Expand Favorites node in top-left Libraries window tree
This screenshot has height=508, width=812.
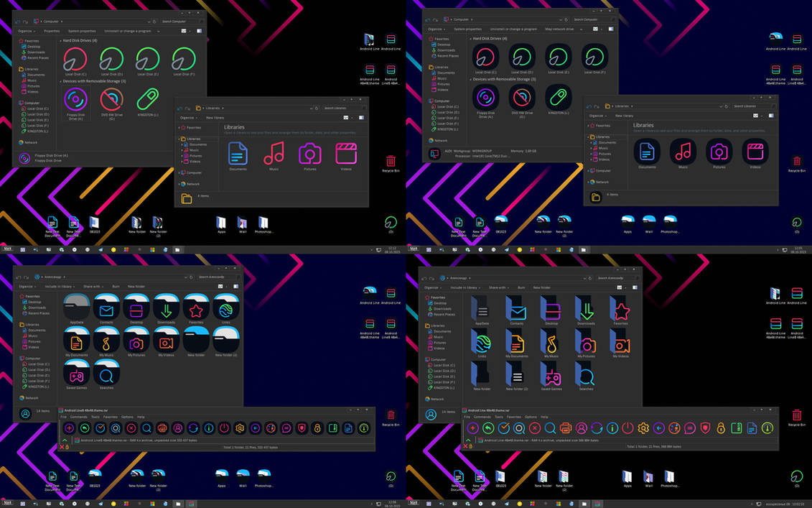coord(179,127)
